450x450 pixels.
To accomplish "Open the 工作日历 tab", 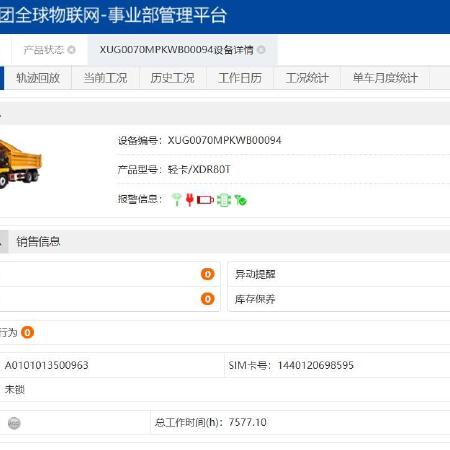I will click(240, 78).
